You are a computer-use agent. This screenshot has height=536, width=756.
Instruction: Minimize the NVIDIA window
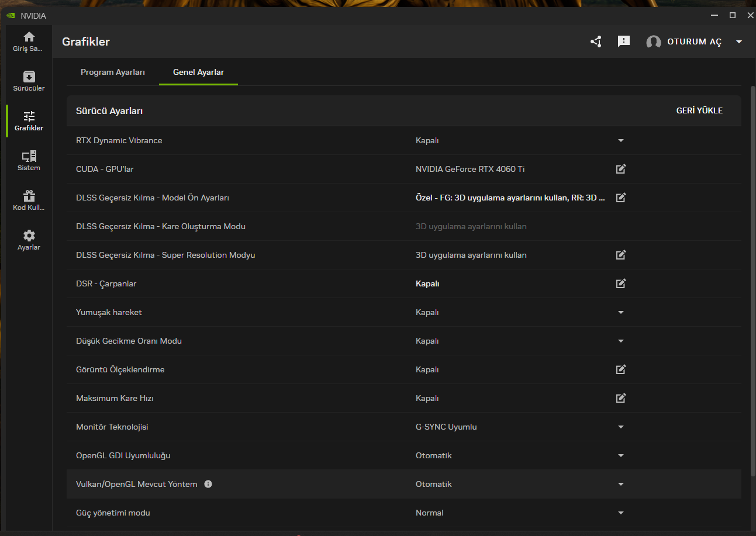[714, 15]
